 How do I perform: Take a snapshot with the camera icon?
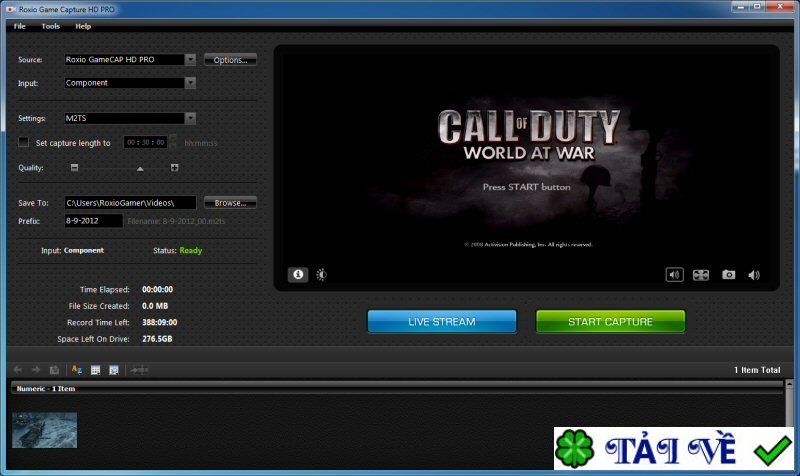click(729, 274)
